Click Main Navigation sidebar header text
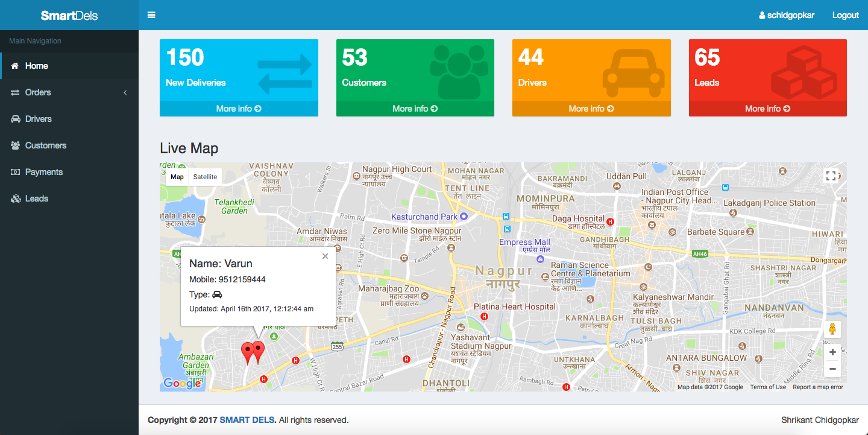This screenshot has height=435, width=868. pyautogui.click(x=36, y=41)
